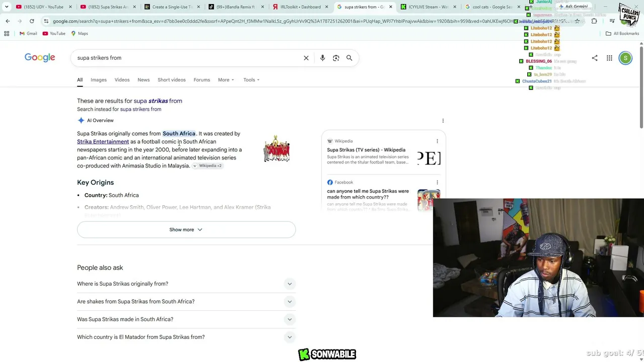This screenshot has height=362, width=644.
Task: Open AI Overview three-dot options menu
Action: tap(443, 121)
